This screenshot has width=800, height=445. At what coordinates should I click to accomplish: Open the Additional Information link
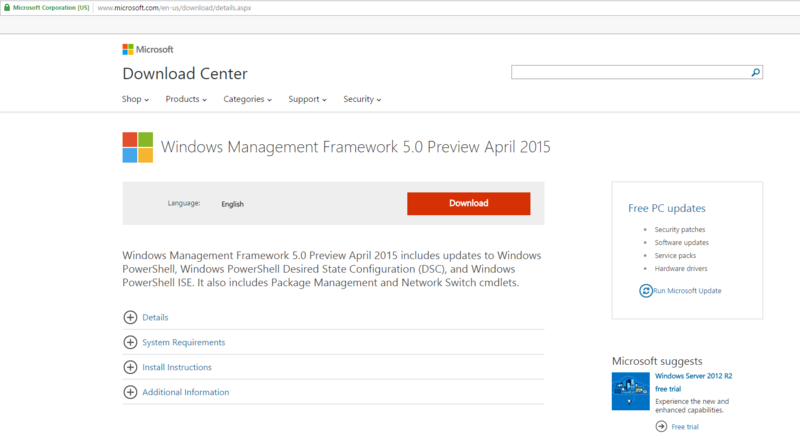point(186,392)
